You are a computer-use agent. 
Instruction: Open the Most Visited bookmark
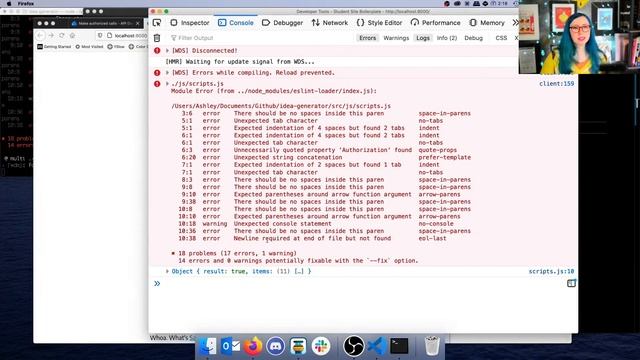pos(89,47)
